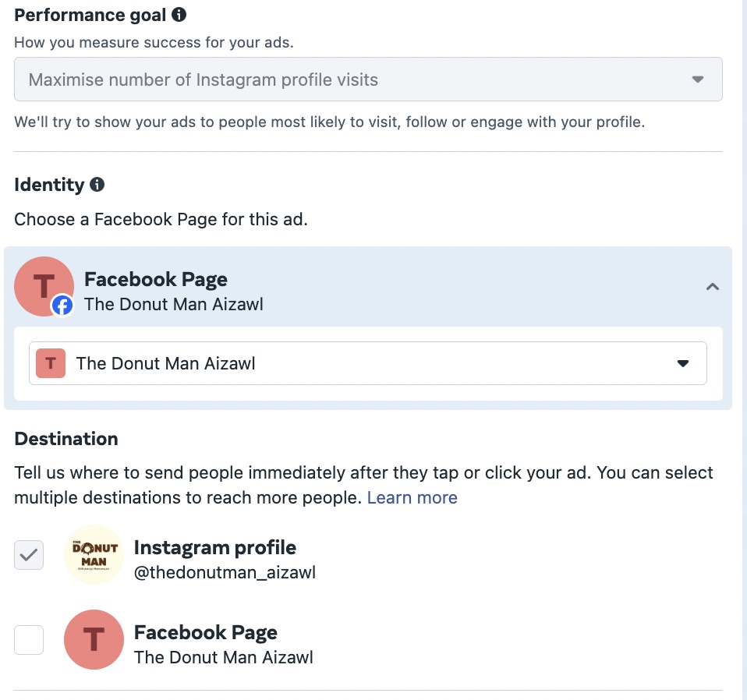Click the Facebook Page destination label
Image resolution: width=747 pixels, height=700 pixels.
(x=206, y=632)
